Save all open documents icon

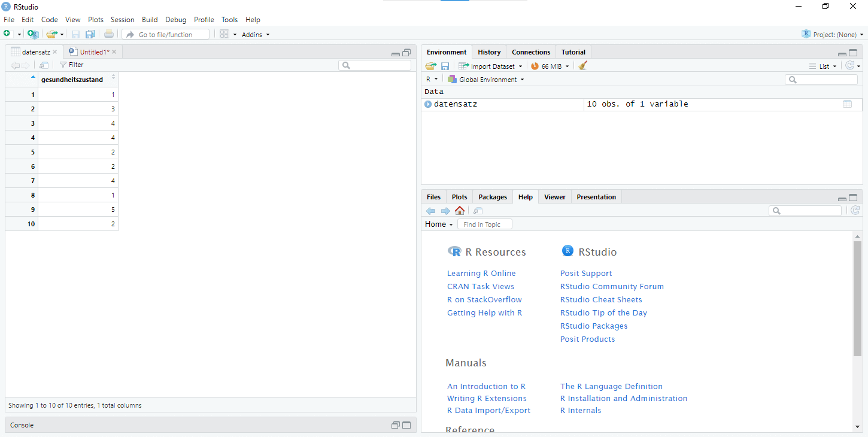90,34
